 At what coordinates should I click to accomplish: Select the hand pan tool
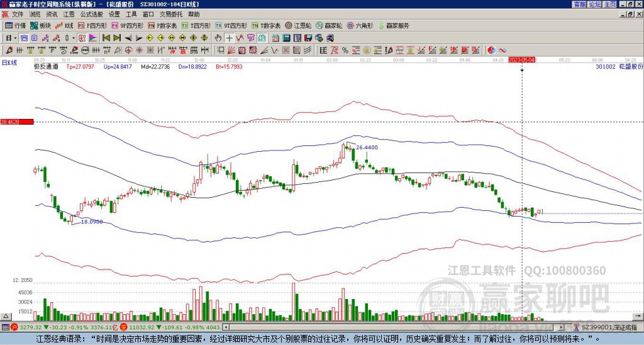coord(218,38)
